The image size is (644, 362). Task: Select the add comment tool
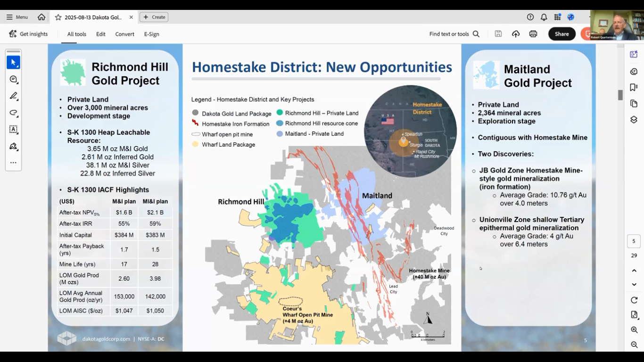click(13, 79)
